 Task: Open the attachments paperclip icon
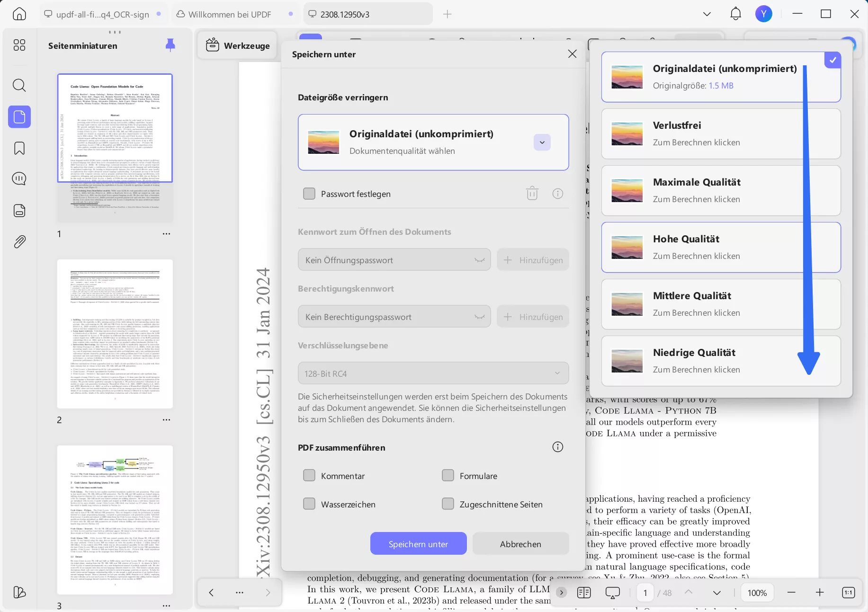(19, 242)
